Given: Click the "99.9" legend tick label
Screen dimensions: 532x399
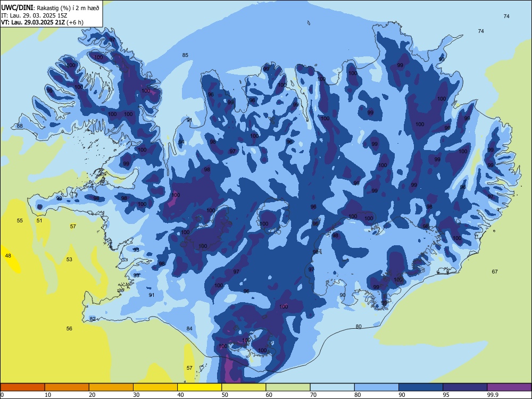Looking at the screenshot, I should (493, 395).
